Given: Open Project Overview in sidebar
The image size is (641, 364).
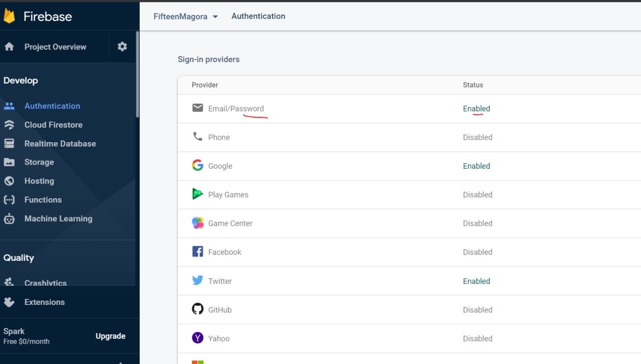Looking at the screenshot, I should click(55, 47).
